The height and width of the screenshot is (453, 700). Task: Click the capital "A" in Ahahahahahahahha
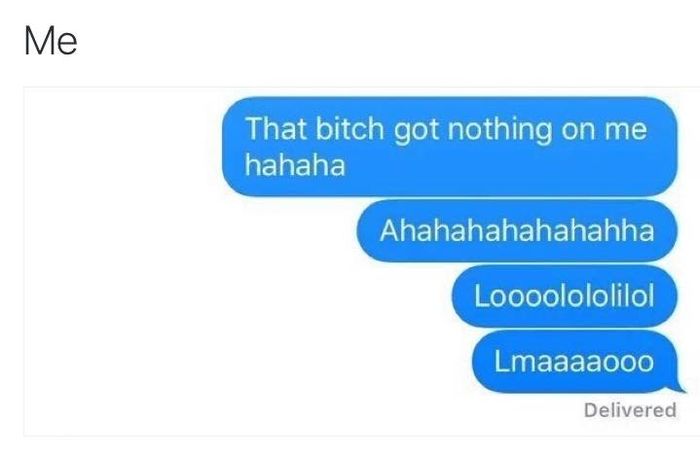pos(389,231)
